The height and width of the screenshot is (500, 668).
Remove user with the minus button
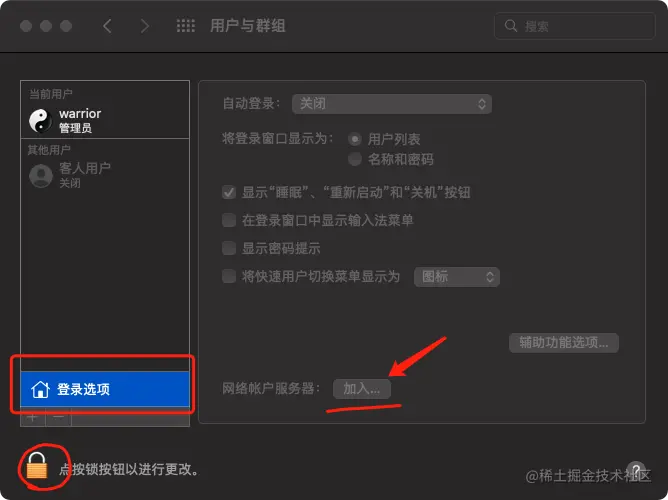[59, 417]
